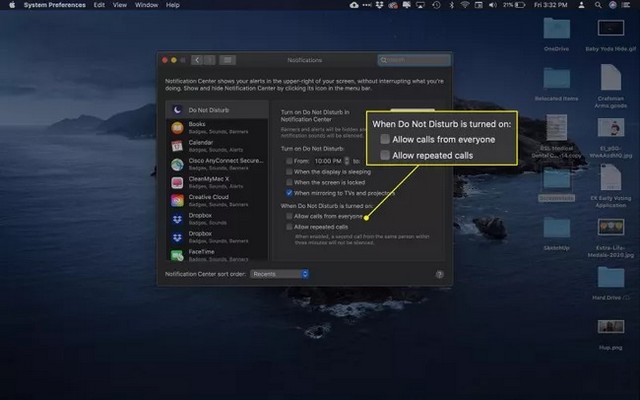Viewport: 640px width, 400px height.
Task: Click the Search field in Notifications window
Action: (x=414, y=60)
